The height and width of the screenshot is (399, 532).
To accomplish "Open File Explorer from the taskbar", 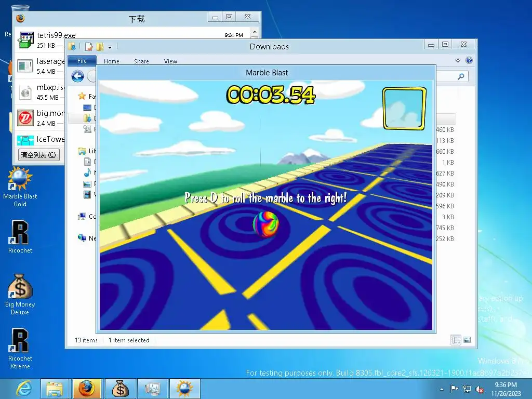I will (55, 389).
